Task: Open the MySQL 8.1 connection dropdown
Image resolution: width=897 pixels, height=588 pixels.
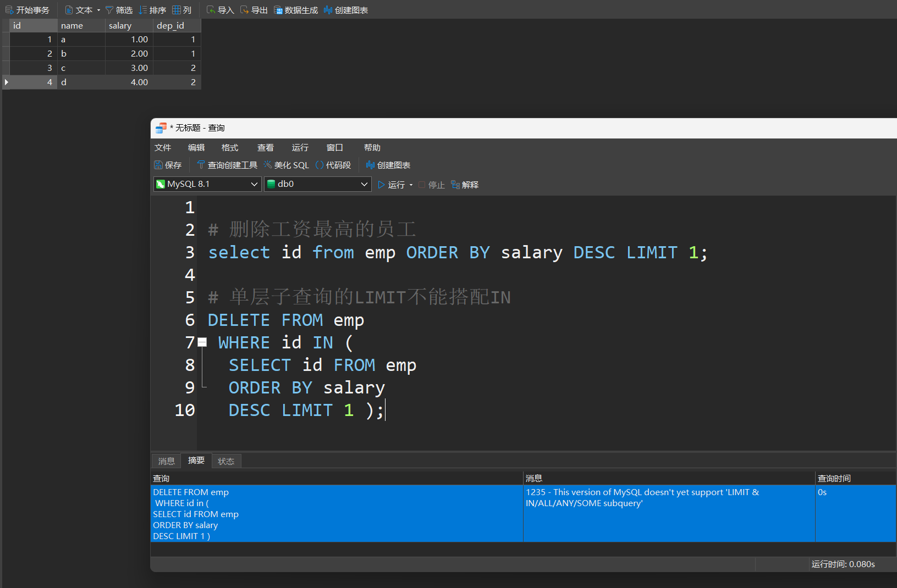Action: [x=207, y=184]
